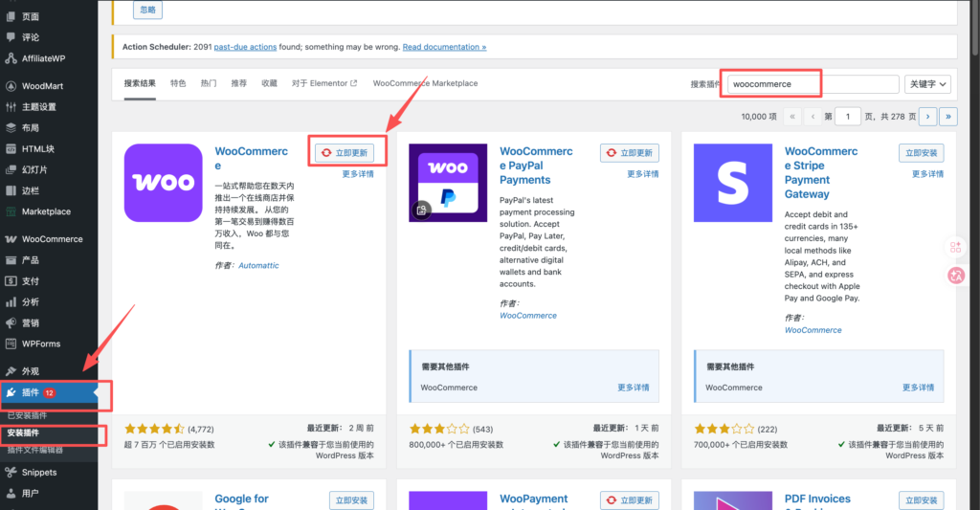Click AffiliateWP sidebar icon
The width and height of the screenshot is (980, 510).
11,58
